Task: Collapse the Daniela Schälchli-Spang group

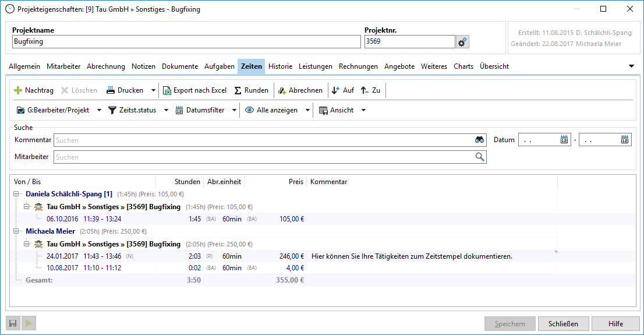Action: 16,193
